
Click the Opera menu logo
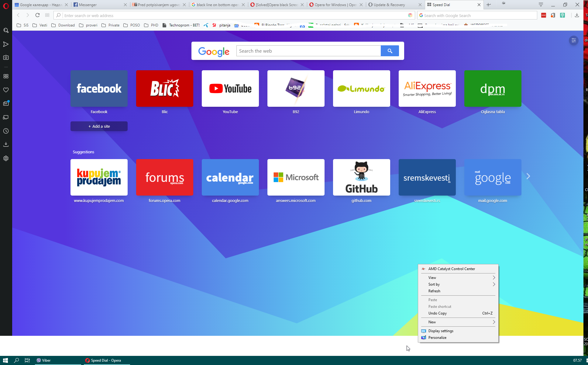(x=6, y=6)
